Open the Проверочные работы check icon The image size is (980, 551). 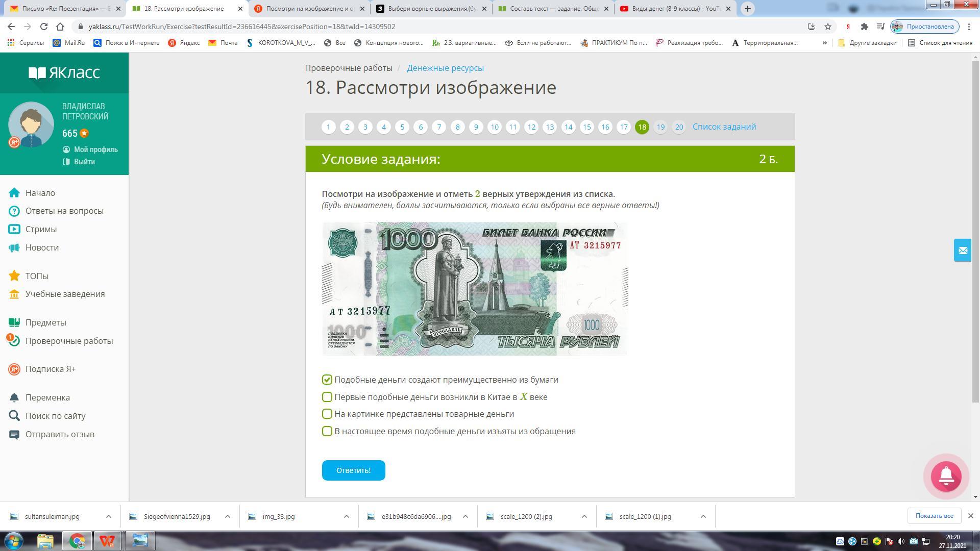pos(14,341)
